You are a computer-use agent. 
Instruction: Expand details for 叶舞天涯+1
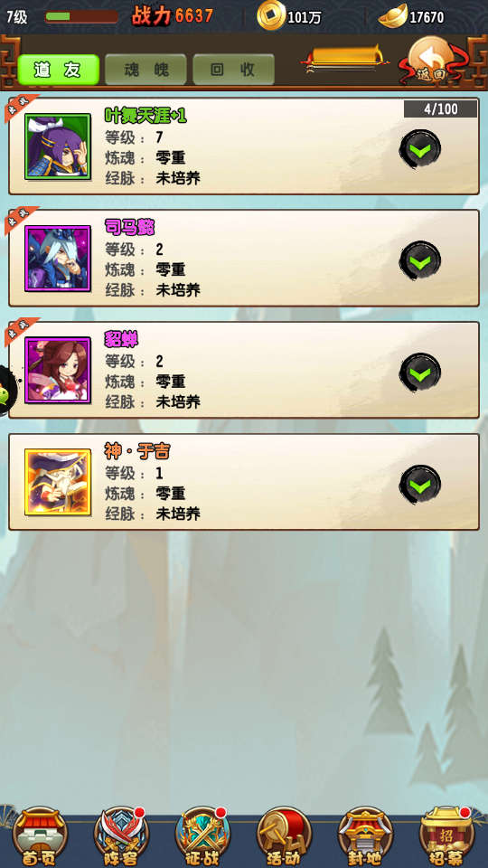pos(420,148)
